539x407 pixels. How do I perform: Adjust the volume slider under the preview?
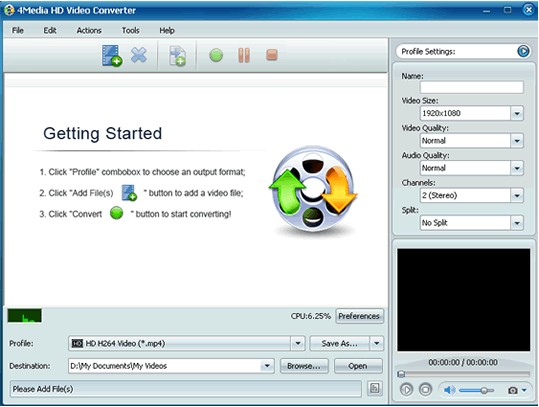476,390
